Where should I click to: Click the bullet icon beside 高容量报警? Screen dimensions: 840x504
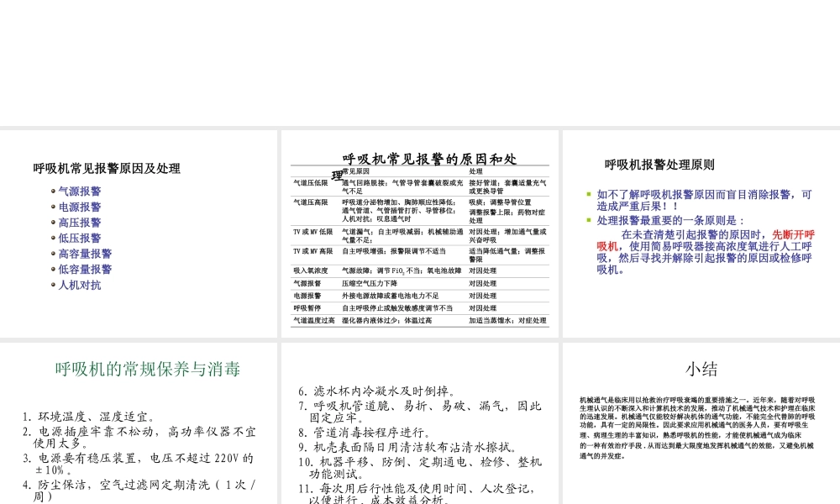click(x=52, y=254)
